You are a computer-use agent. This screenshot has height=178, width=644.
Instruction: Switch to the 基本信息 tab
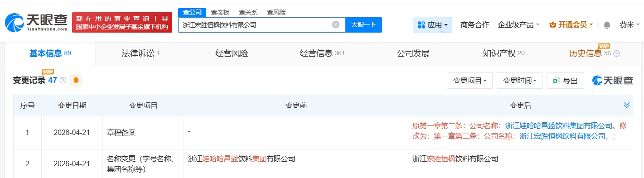coord(50,53)
